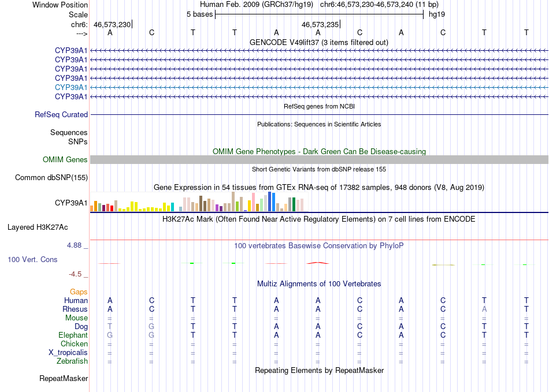Viewport: 549px width, 392px height.
Task: Select the "Dog" alignment row label
Action: coord(81,327)
